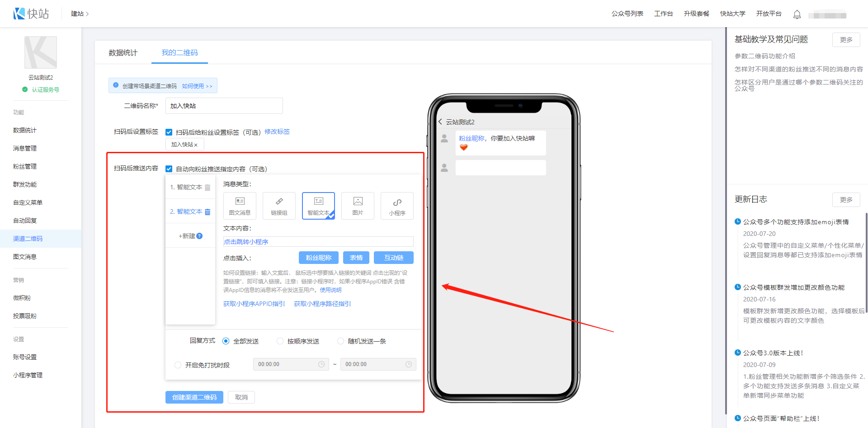Image resolution: width=868 pixels, height=428 pixels.
Task: Select the 图文消息 message type icon
Action: pyautogui.click(x=240, y=206)
